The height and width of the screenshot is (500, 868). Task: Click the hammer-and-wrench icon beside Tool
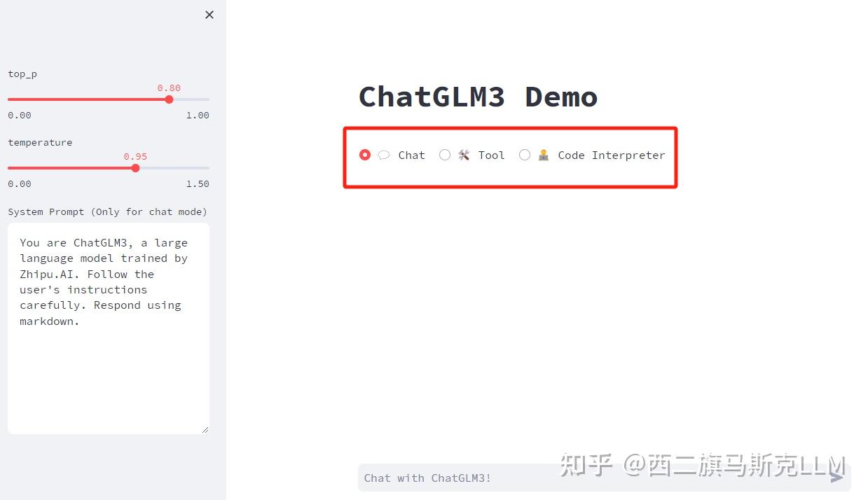coord(463,155)
